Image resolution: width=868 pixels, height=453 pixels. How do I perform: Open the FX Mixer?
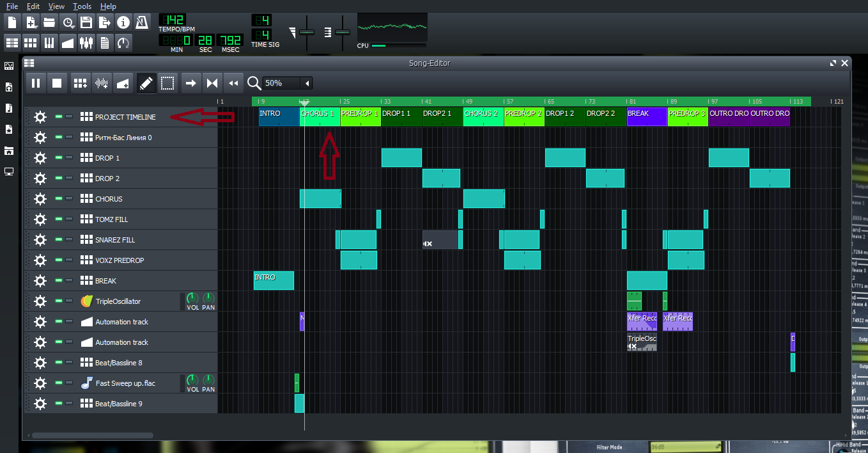coord(85,42)
